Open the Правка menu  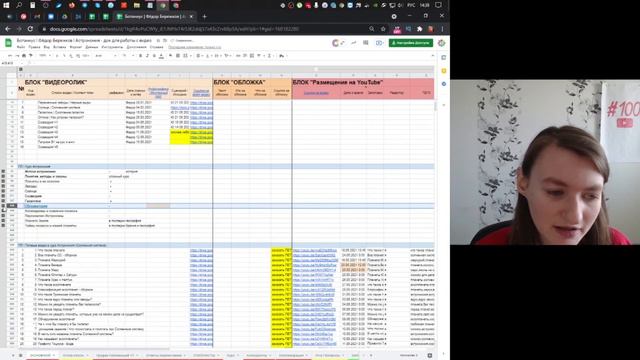(34, 47)
